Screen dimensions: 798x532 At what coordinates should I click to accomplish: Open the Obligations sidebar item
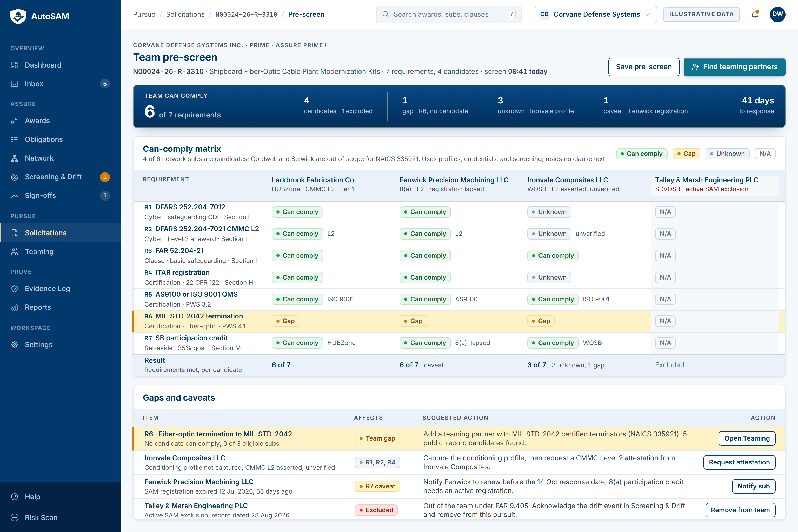(x=60, y=139)
